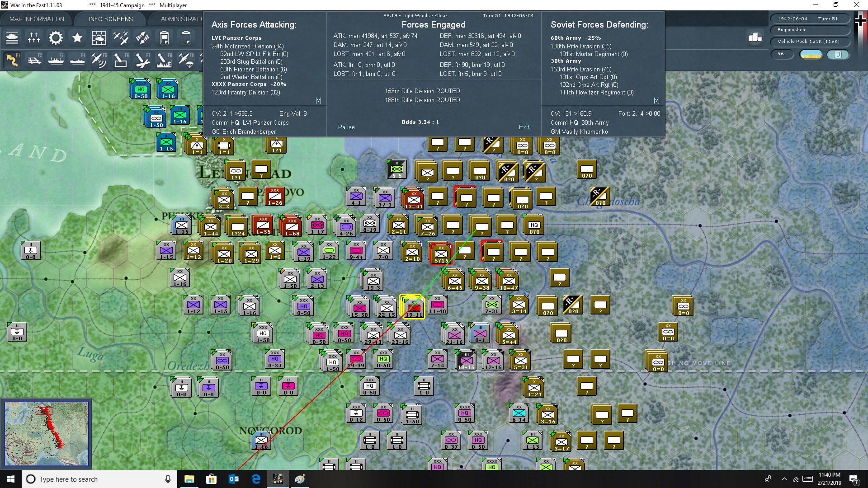The image size is (868, 488).
Task: Click the clear weather indicator
Action: [811, 54]
